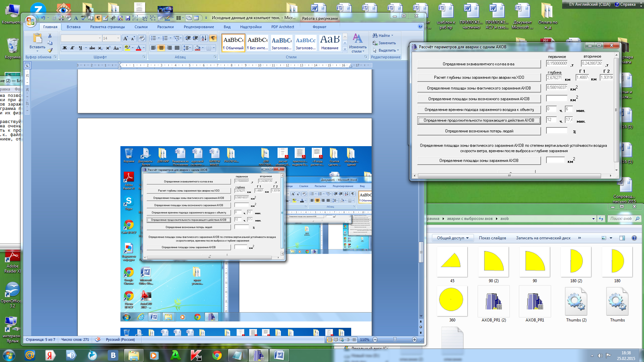
Task: Click the bulleted list icon
Action: pyautogui.click(x=153, y=38)
